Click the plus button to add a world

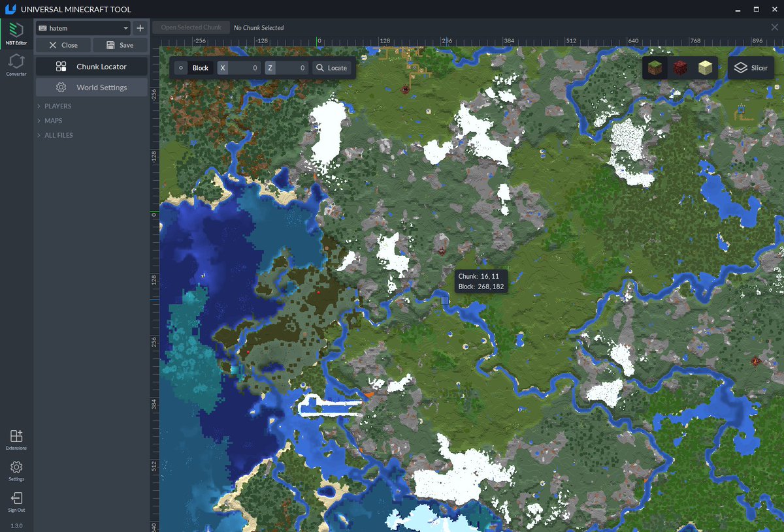[x=140, y=28]
